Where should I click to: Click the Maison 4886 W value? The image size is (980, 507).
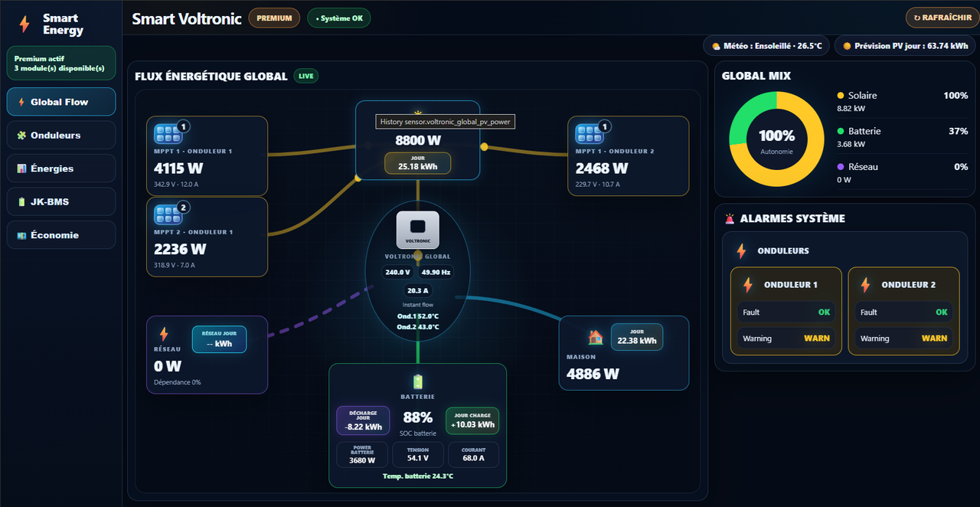point(593,374)
